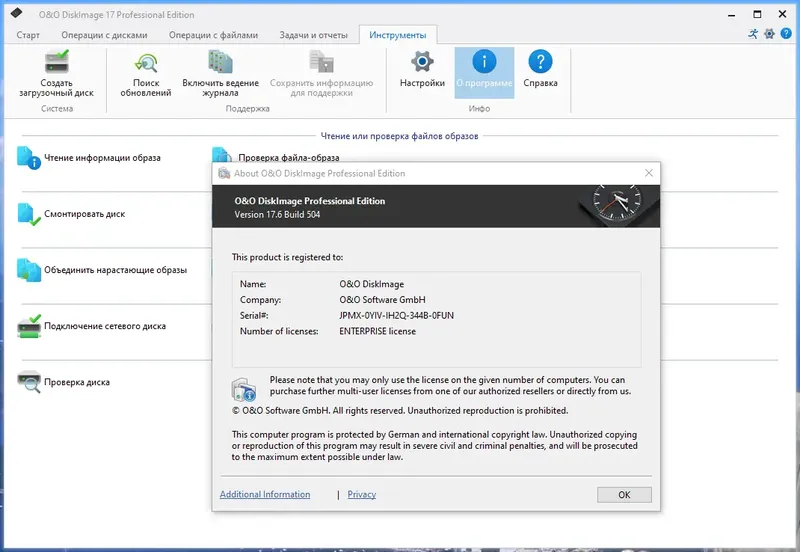Image resolution: width=800 pixels, height=552 pixels.
Task: Open Privacy link in About dialog
Action: [x=362, y=494]
